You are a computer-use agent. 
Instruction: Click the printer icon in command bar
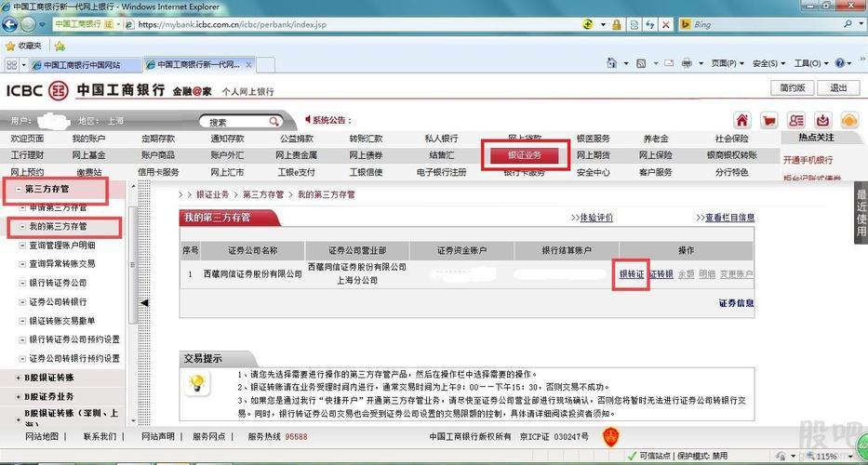[687, 63]
